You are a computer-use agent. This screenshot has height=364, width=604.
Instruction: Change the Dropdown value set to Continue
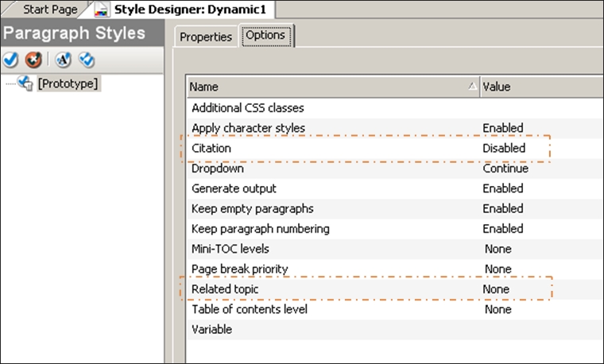pyautogui.click(x=504, y=168)
